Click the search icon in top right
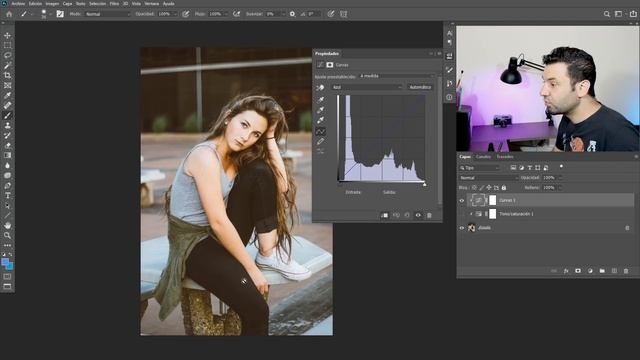The height and width of the screenshot is (360, 640). pyautogui.click(x=607, y=14)
